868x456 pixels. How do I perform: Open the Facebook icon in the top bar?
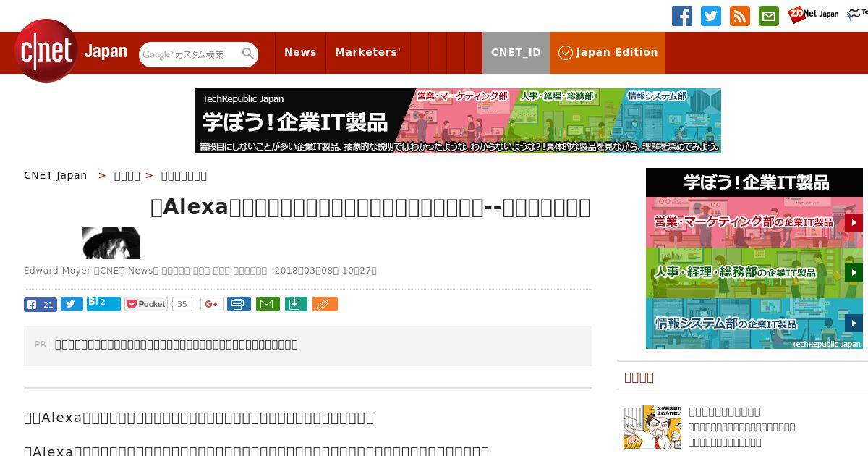(682, 16)
